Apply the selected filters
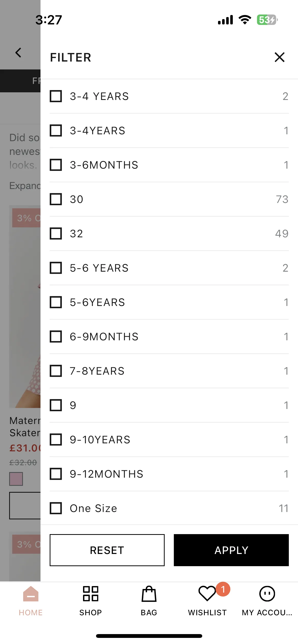 tap(231, 550)
